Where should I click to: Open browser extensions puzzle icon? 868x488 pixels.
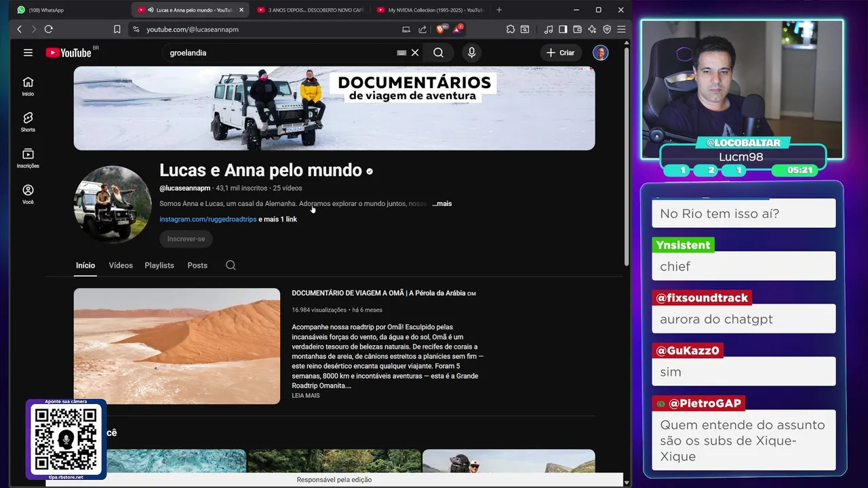point(510,29)
